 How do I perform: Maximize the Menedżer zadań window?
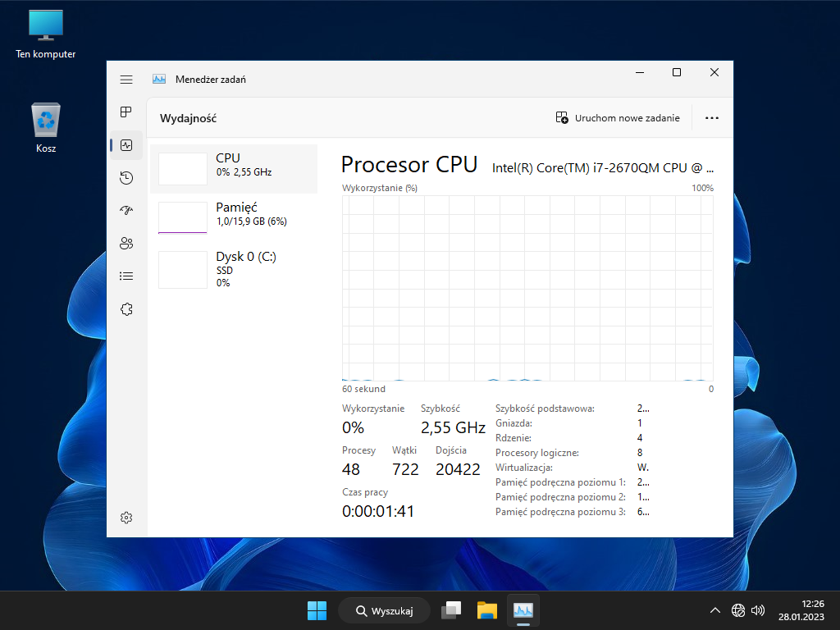click(x=677, y=72)
